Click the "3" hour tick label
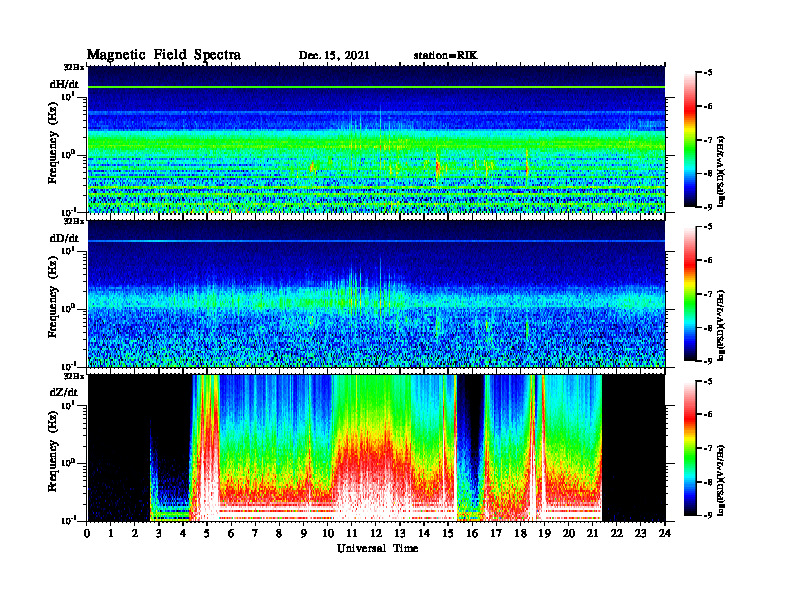 coord(159,534)
